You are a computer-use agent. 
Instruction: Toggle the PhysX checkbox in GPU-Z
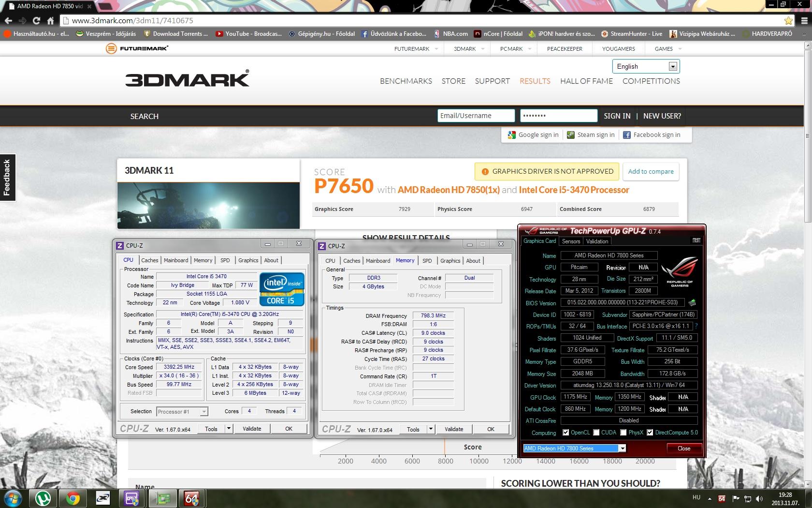coord(623,433)
